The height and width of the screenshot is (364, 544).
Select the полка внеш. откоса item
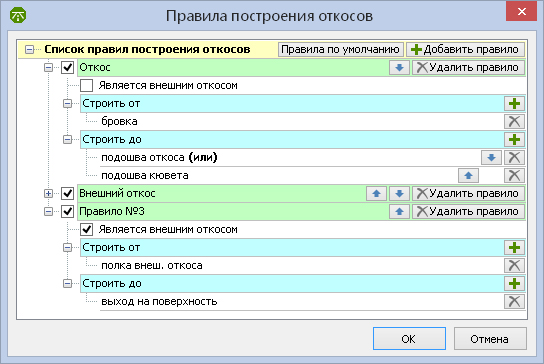[x=152, y=266]
